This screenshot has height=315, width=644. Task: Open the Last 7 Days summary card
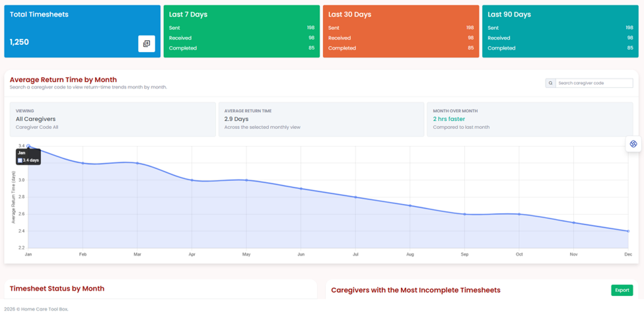242,31
